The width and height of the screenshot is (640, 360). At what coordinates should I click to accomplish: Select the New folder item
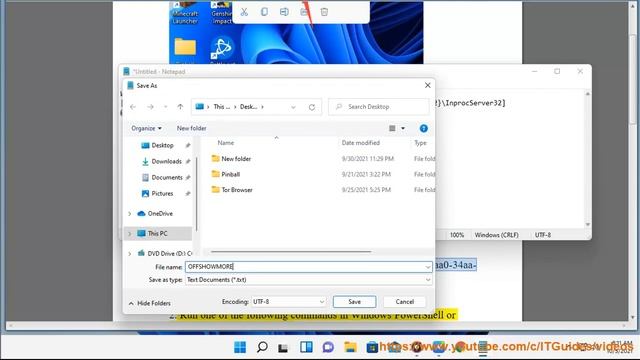(x=236, y=159)
